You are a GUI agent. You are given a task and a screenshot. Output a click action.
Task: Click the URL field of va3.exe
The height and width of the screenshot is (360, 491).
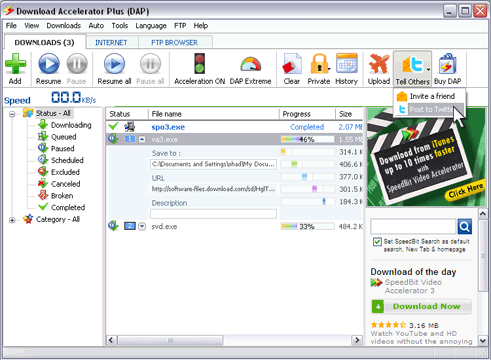point(213,189)
